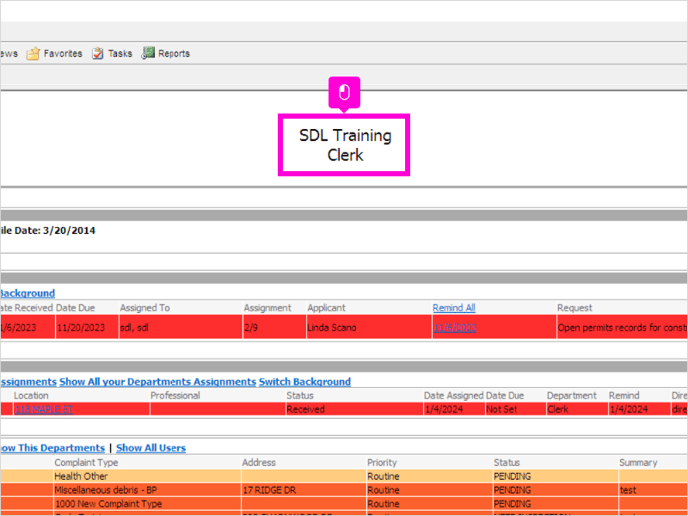Click the Assigned To column header
Viewport: 688px width, 516px height.
click(x=145, y=308)
